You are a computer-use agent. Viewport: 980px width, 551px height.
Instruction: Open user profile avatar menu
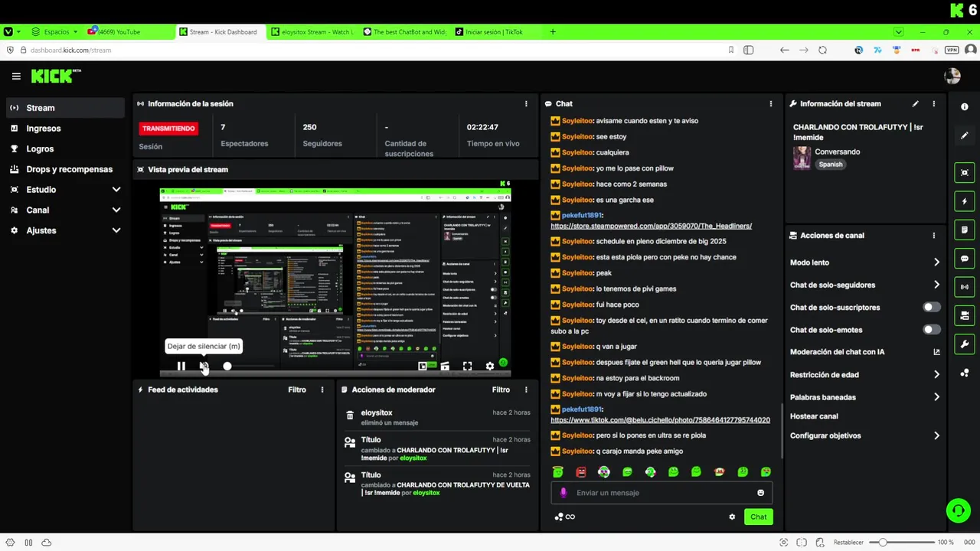click(952, 76)
